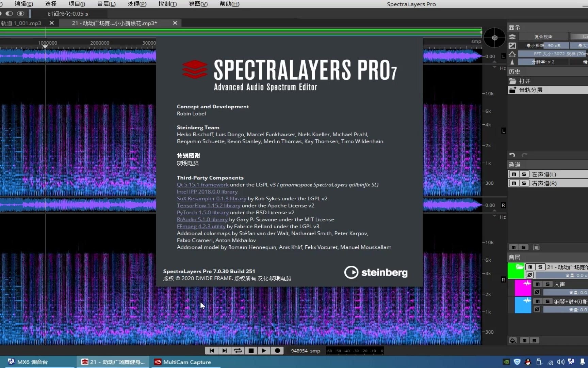Mute the 右声道(R) channel
The height and width of the screenshot is (368, 588).
click(x=514, y=183)
